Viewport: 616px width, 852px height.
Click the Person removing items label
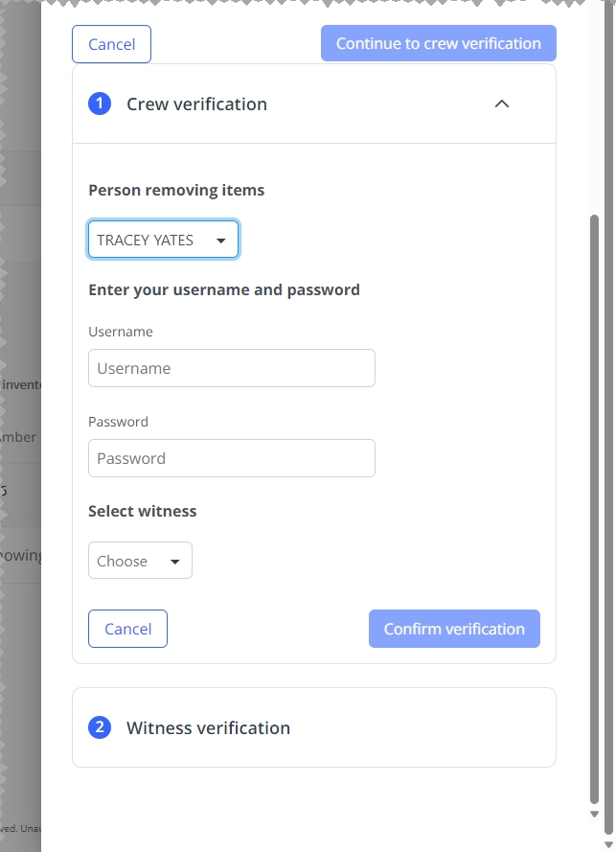[176, 190]
